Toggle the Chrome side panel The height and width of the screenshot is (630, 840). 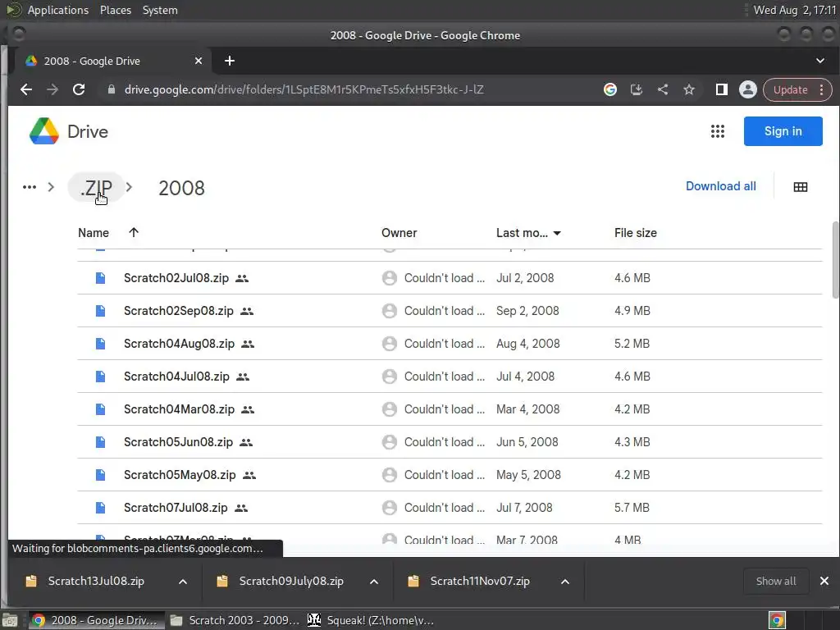click(x=722, y=89)
